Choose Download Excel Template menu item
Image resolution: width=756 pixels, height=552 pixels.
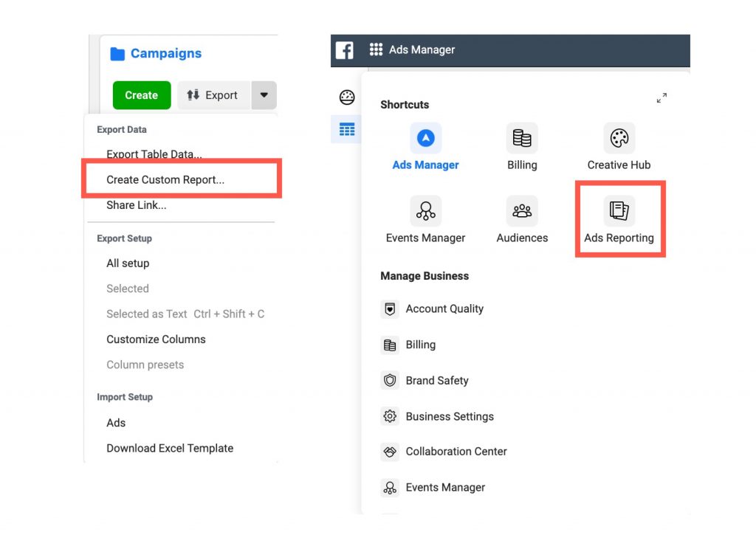click(170, 449)
